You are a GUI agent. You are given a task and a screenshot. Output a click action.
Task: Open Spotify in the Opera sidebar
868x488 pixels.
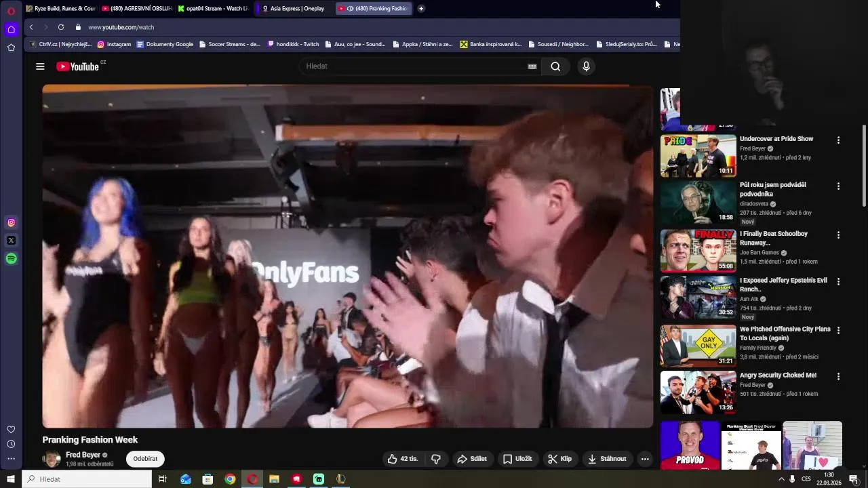(11, 258)
